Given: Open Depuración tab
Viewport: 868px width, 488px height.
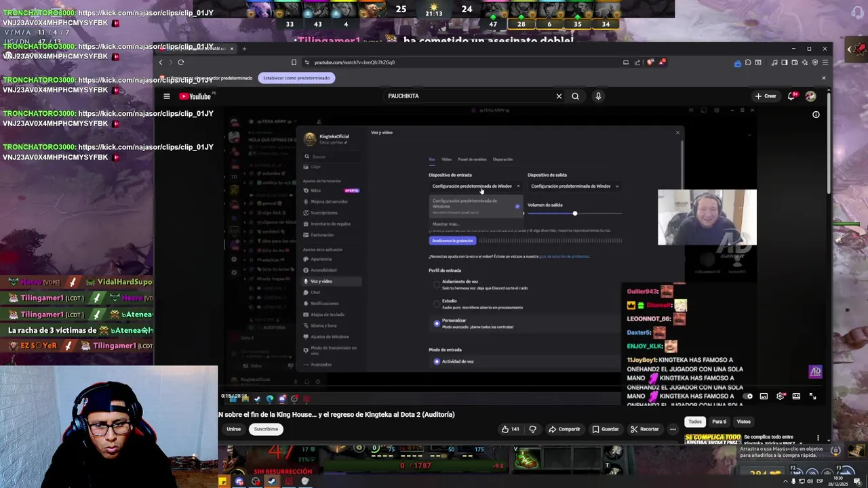Looking at the screenshot, I should [502, 159].
